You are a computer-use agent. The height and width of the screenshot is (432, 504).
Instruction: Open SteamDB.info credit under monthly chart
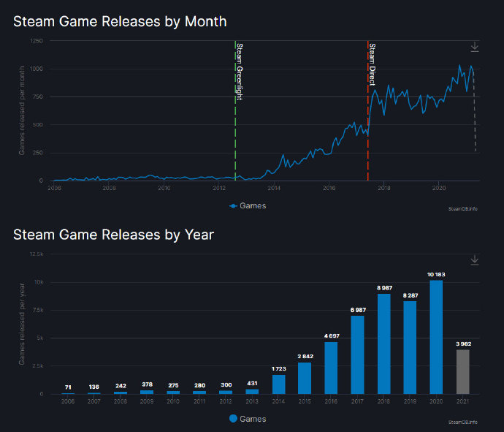tap(463, 209)
